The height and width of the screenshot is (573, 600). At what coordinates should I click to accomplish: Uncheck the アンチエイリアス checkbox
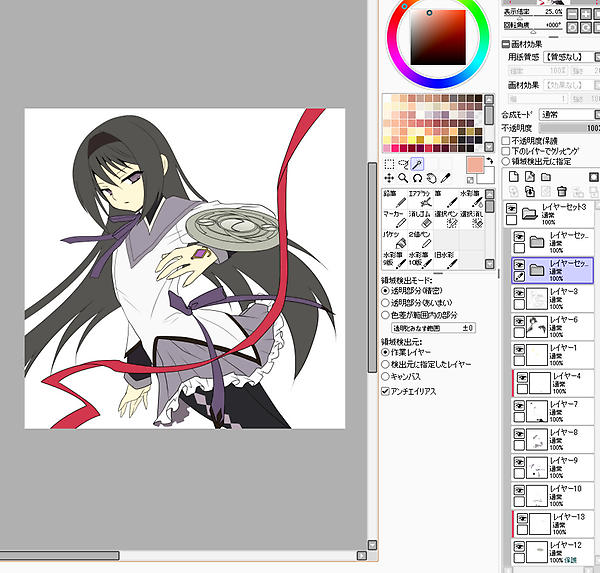click(385, 391)
